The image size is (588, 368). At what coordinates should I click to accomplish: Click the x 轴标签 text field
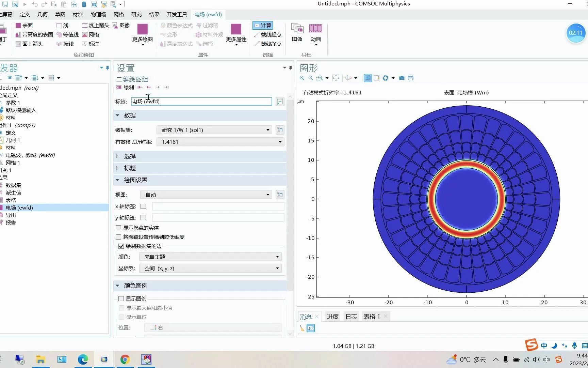coord(218,206)
